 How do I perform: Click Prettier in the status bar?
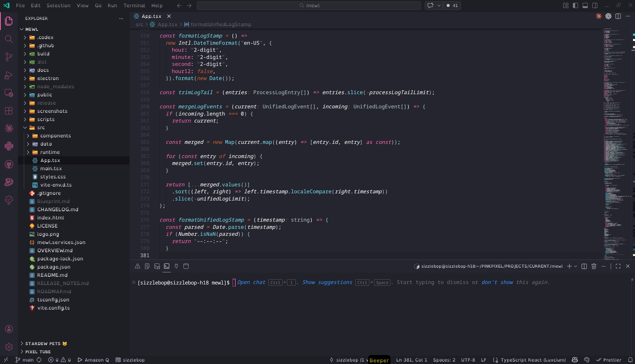tap(608, 360)
